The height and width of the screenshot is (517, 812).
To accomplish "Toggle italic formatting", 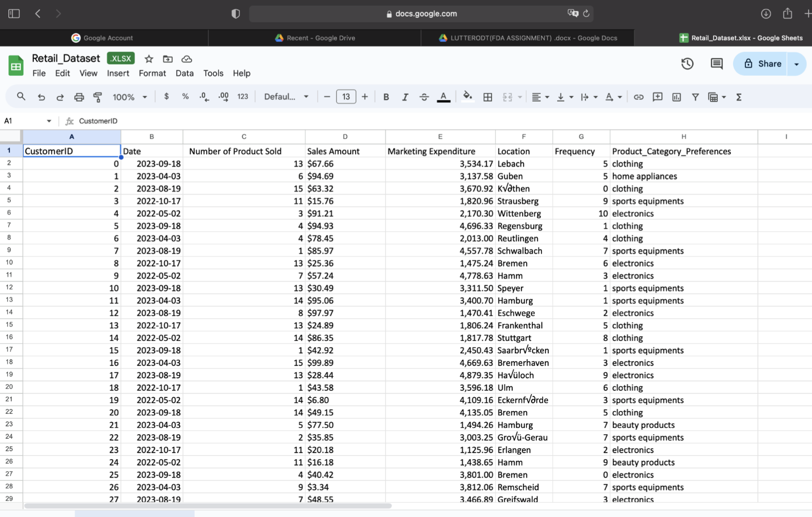I will tap(405, 97).
